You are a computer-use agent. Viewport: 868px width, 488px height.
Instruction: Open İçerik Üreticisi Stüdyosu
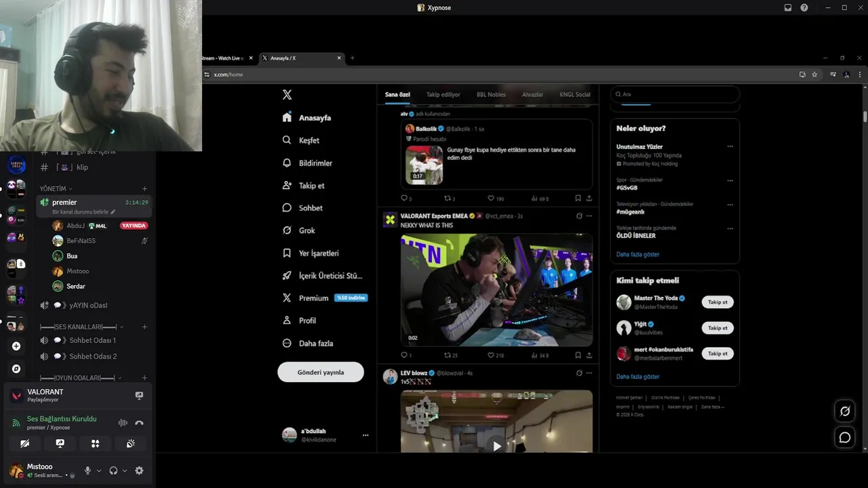pos(322,276)
